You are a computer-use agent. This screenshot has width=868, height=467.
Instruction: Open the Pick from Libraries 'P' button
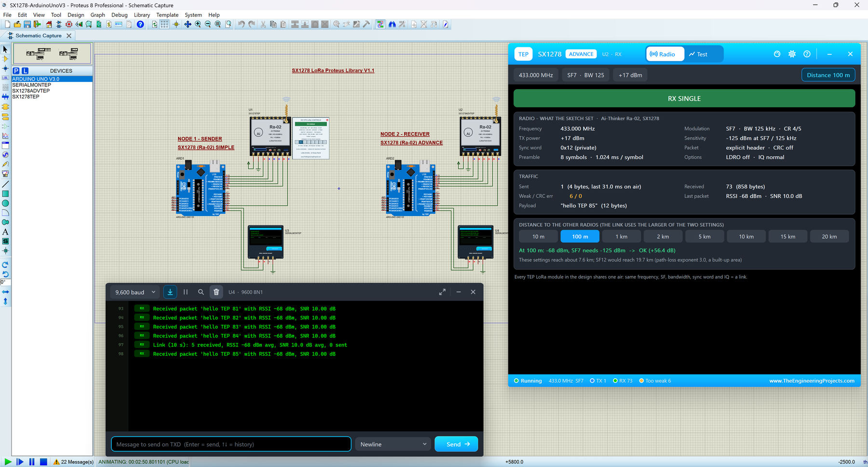tap(16, 70)
